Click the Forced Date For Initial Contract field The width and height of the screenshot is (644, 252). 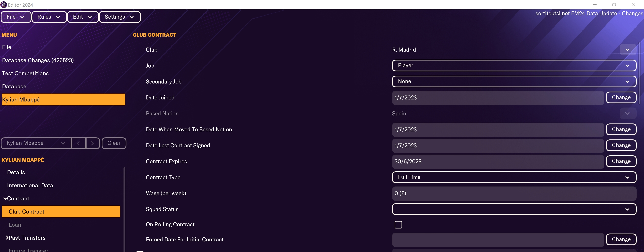pos(498,239)
